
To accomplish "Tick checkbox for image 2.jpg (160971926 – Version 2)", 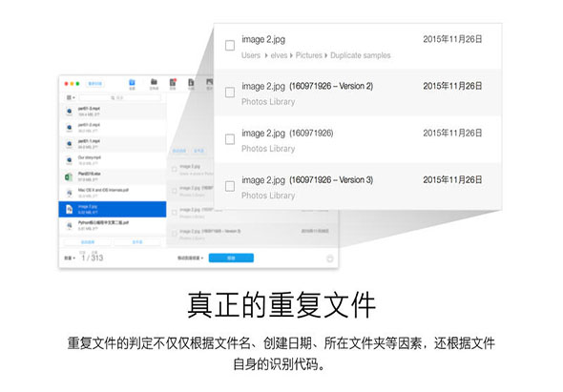I will 230,93.
